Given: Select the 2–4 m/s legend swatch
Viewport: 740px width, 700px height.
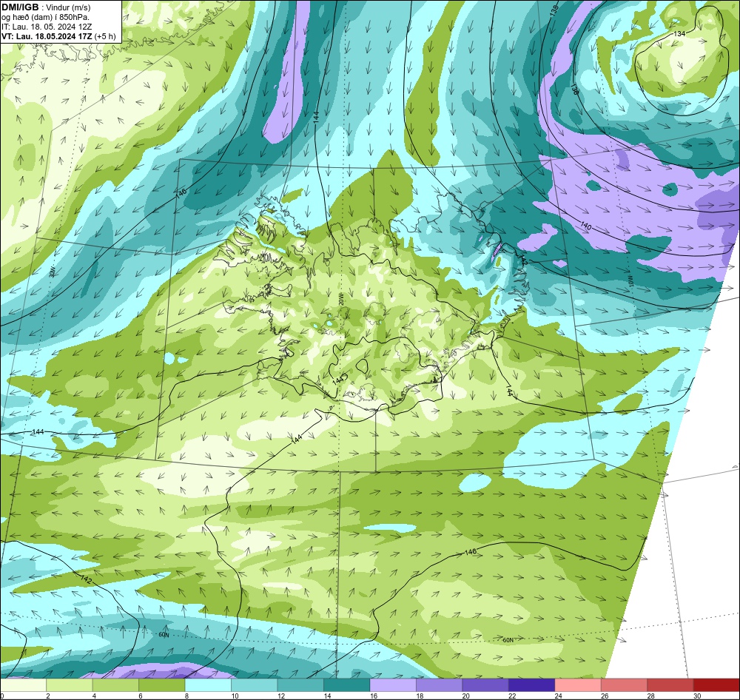Looking at the screenshot, I should coord(70,685).
